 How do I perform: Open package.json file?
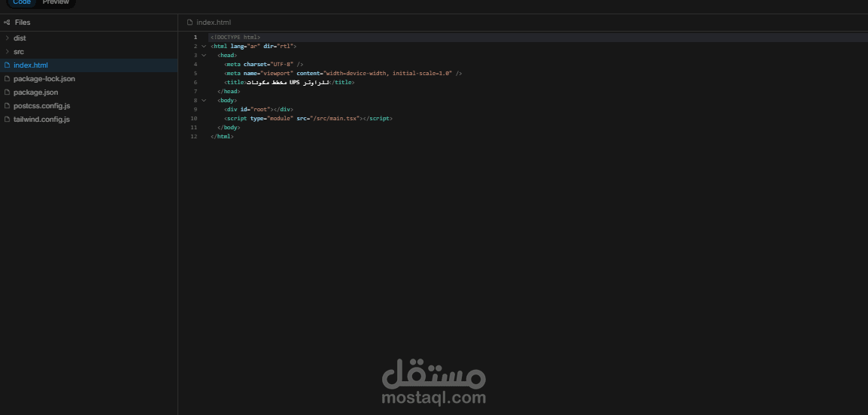(x=36, y=92)
